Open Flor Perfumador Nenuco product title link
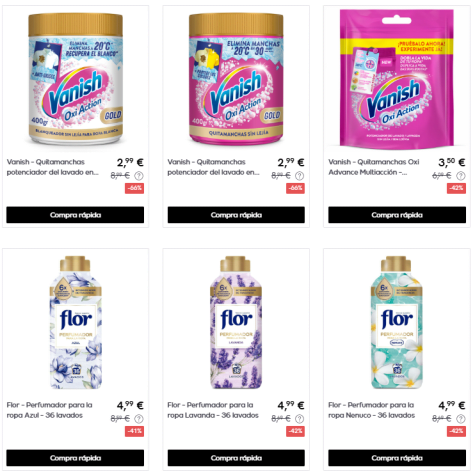 (372, 410)
